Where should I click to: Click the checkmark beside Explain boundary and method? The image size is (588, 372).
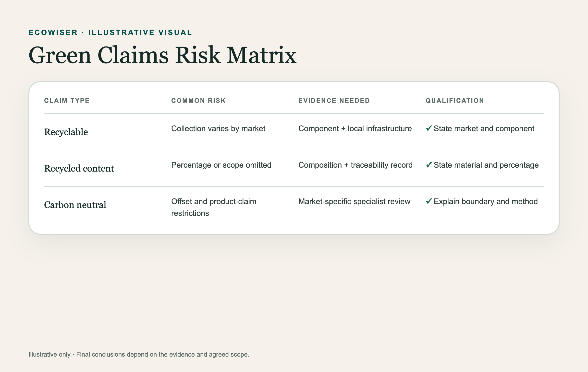click(429, 201)
